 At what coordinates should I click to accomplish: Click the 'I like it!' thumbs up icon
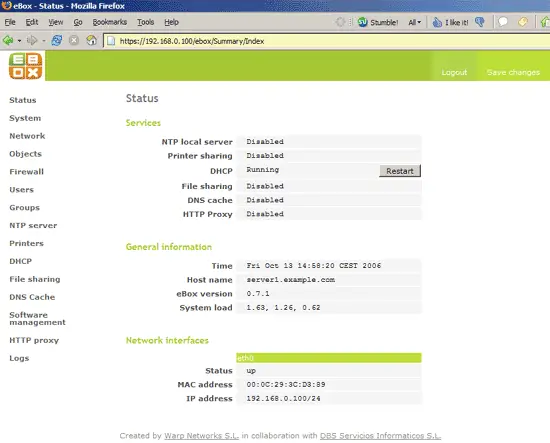pos(437,22)
